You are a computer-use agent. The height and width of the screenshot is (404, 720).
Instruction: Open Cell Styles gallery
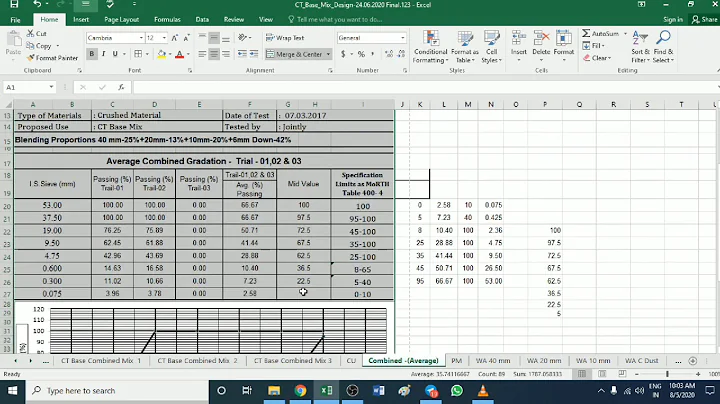(491, 47)
